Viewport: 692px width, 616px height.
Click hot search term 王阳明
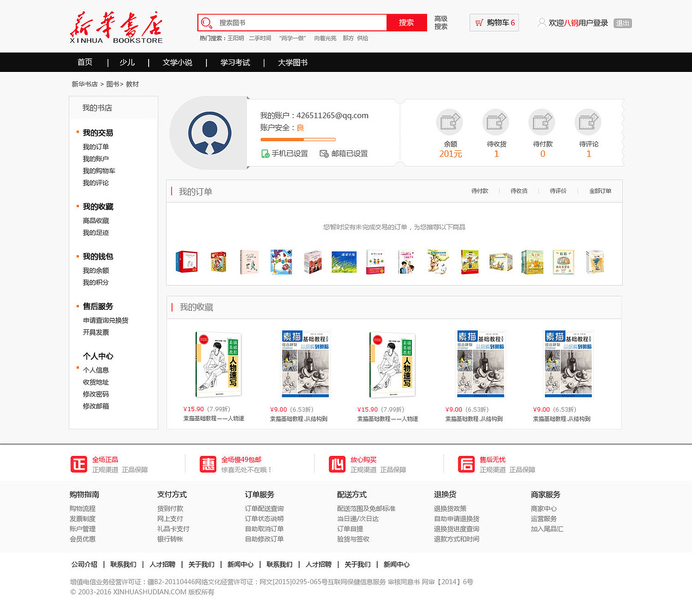(236, 38)
